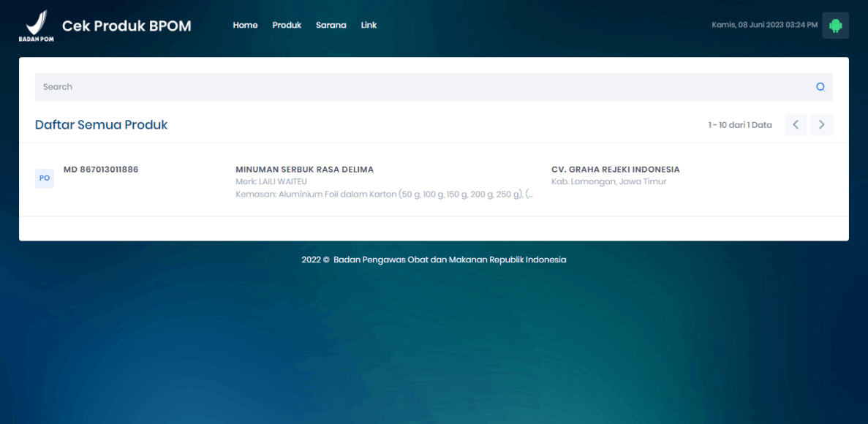Click the search magnifier icon
868x424 pixels.
pos(820,87)
